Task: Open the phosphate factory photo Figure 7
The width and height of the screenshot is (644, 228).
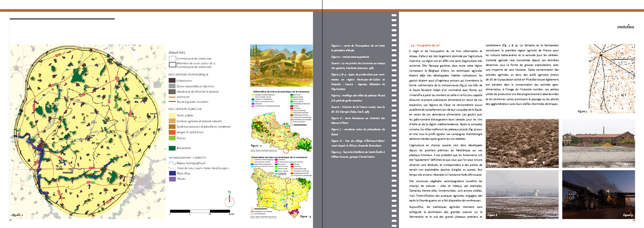Action: (x=599, y=143)
